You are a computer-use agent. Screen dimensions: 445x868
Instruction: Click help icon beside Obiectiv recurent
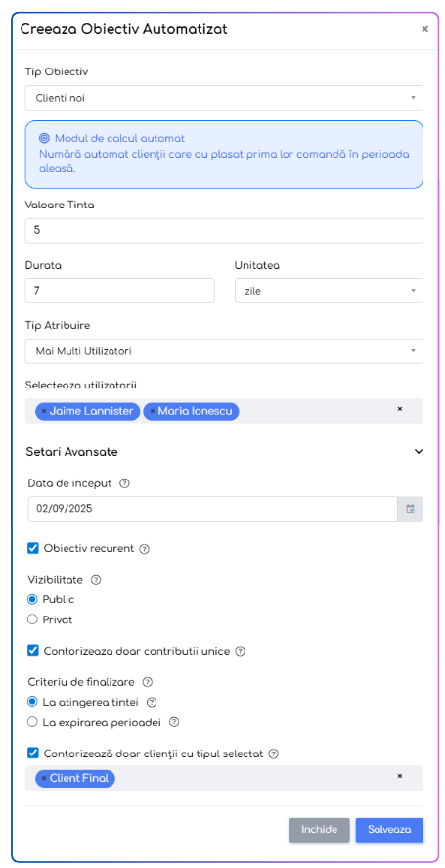pos(145,549)
